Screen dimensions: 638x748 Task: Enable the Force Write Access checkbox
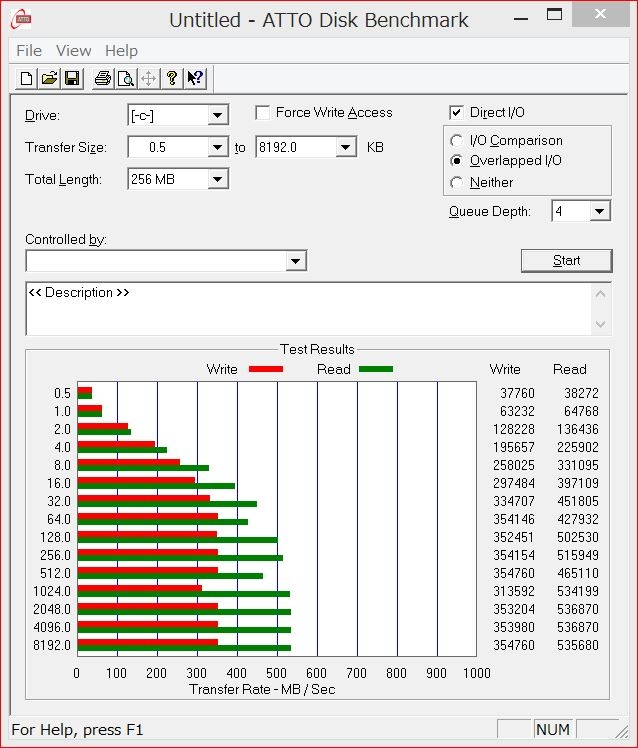(x=262, y=113)
